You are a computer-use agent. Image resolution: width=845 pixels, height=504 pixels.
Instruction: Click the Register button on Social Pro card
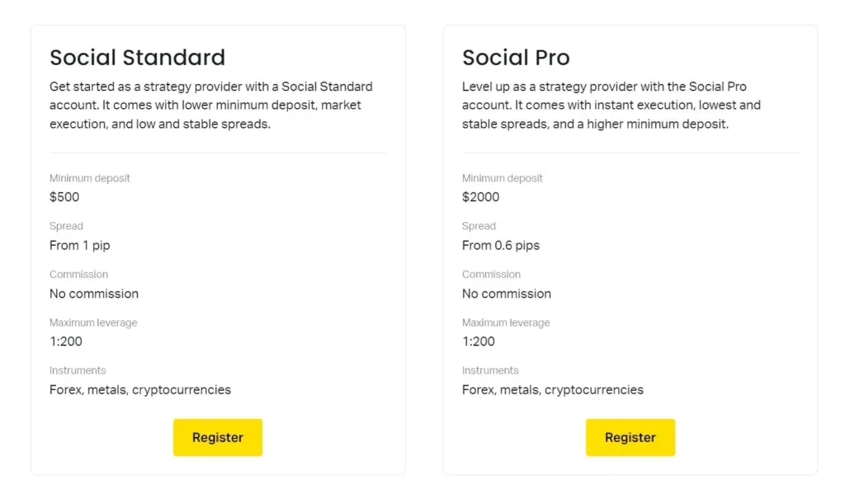click(630, 437)
